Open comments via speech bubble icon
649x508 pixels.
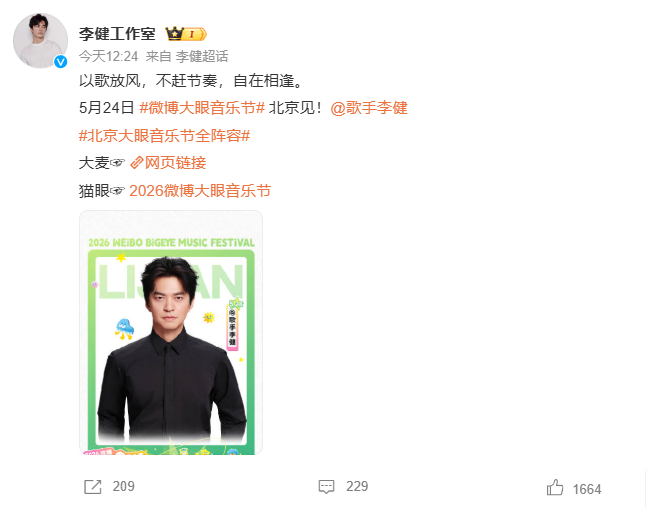tap(326, 486)
